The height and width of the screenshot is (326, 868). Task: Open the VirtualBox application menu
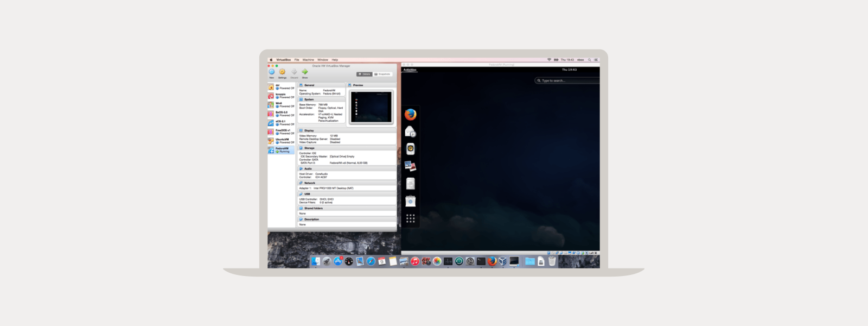[x=283, y=60]
